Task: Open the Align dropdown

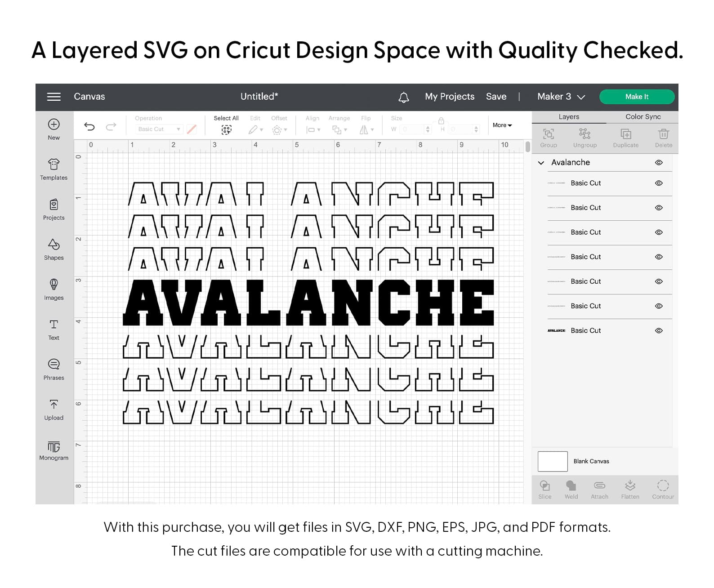Action: (x=313, y=130)
